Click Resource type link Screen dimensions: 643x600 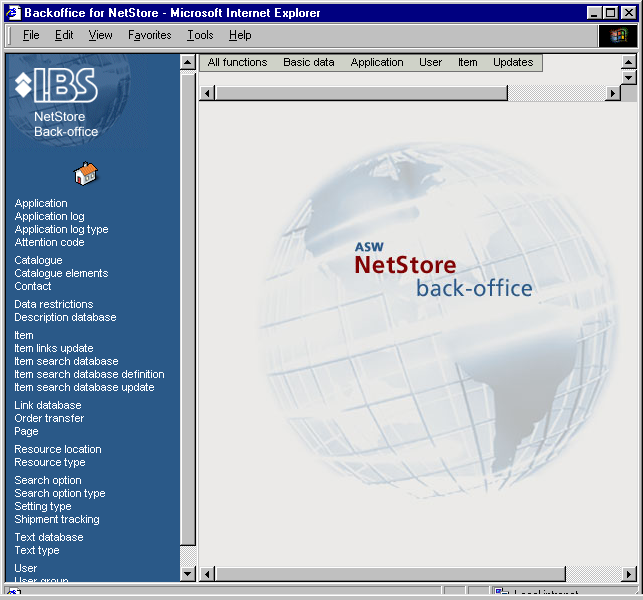click(50, 463)
